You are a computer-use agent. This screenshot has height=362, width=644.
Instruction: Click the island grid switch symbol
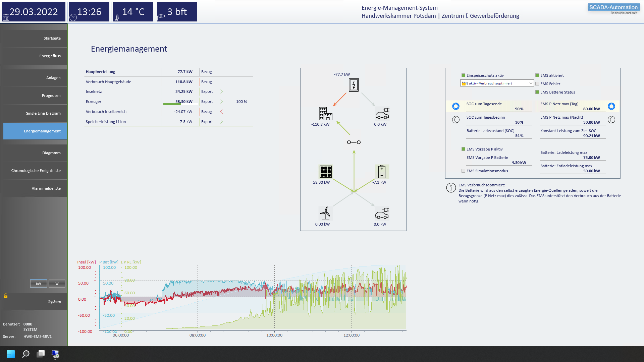354,142
